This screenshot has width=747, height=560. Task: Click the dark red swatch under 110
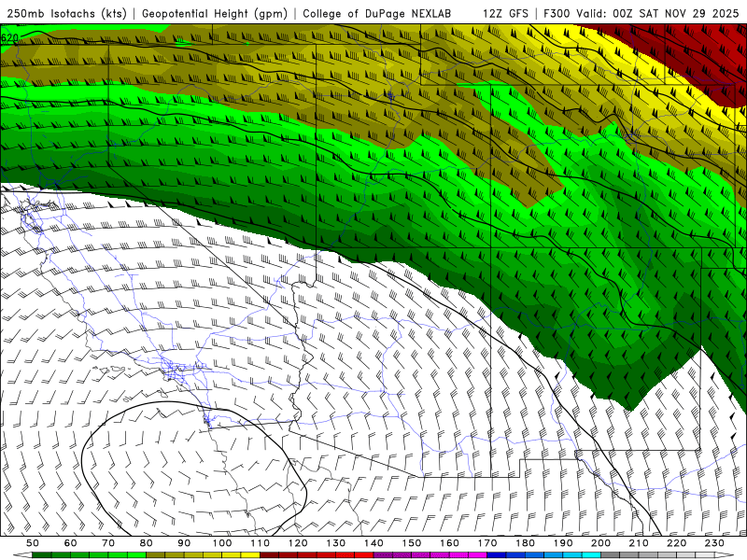coord(269,554)
